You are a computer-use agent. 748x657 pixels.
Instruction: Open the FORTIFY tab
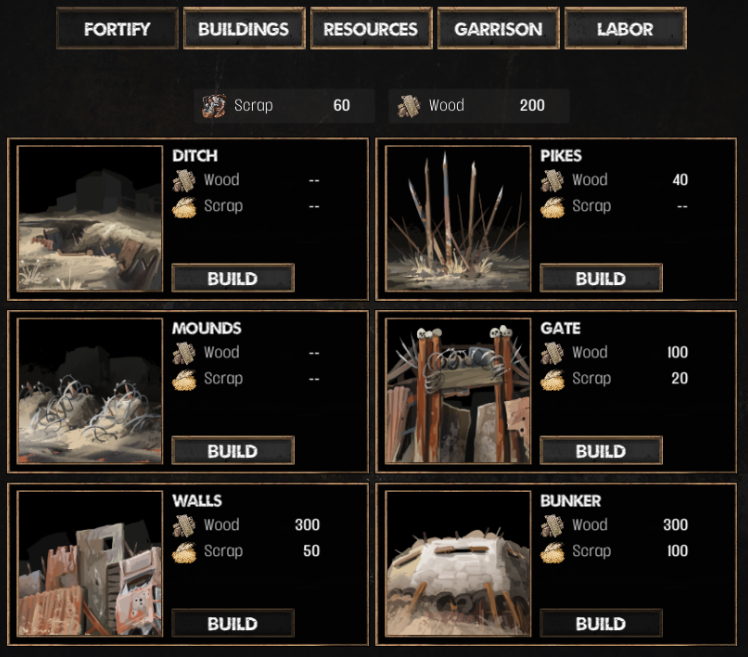117,29
